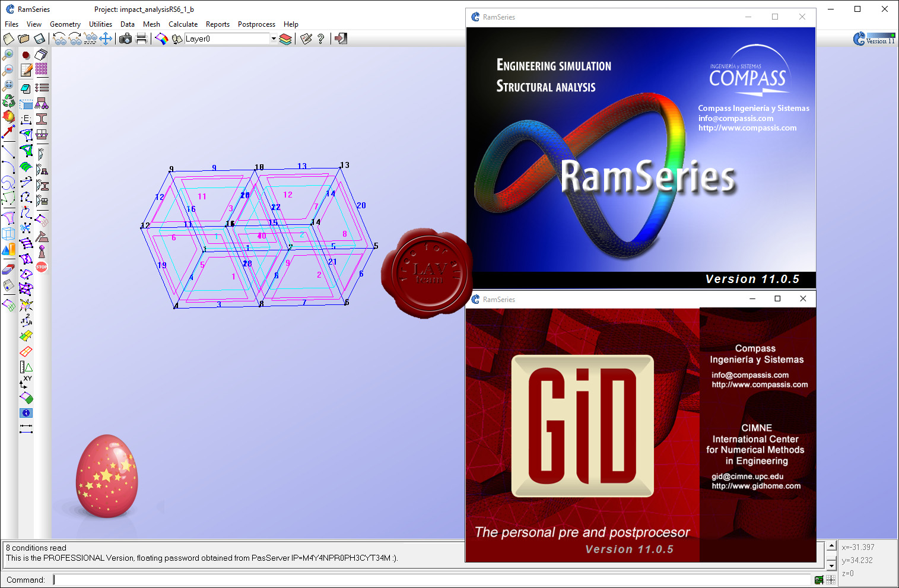Click the Save project floppy disk icon
The height and width of the screenshot is (588, 899).
[39, 39]
